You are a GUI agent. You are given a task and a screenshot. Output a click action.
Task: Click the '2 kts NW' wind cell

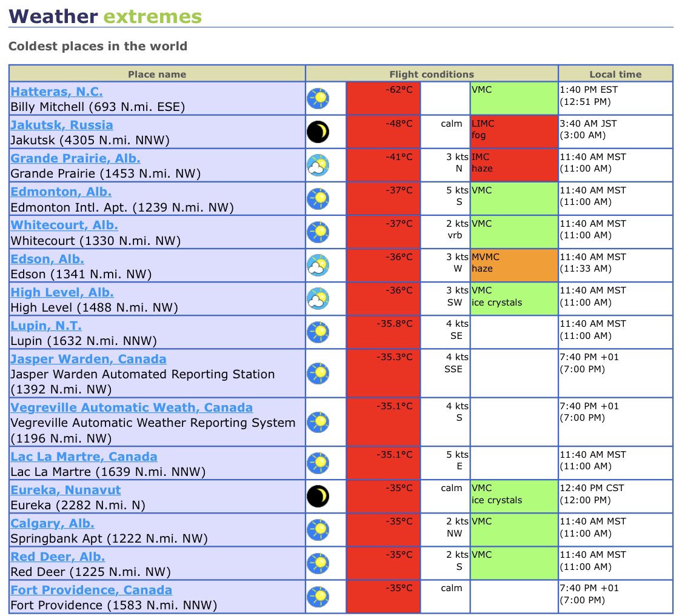point(446,530)
